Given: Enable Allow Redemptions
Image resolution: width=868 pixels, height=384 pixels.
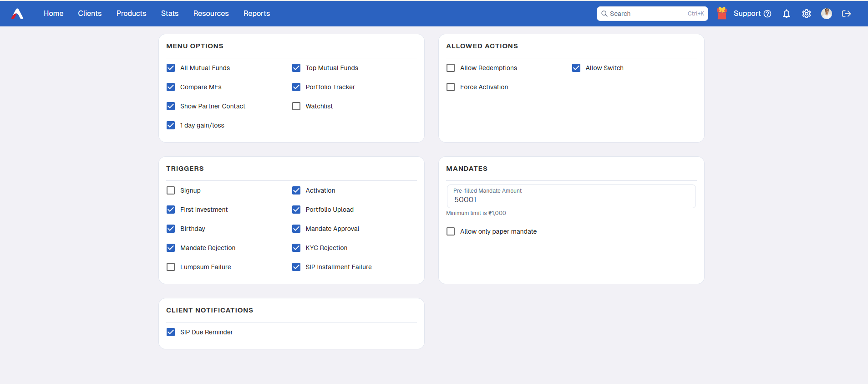Looking at the screenshot, I should [451, 68].
